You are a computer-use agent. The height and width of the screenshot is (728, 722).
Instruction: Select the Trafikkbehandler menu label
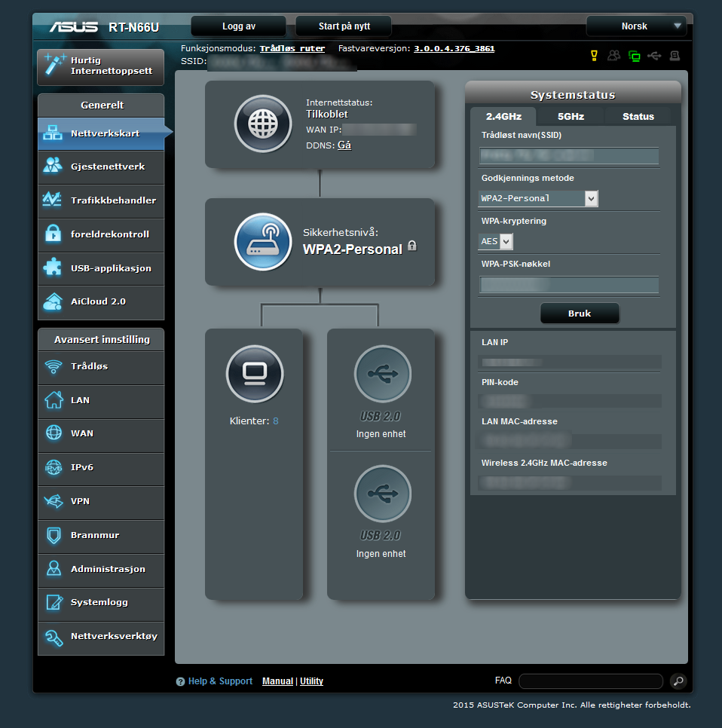(x=113, y=200)
